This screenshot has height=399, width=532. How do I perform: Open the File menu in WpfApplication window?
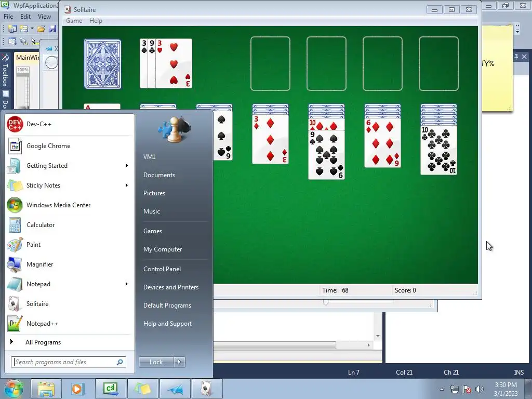(8, 16)
